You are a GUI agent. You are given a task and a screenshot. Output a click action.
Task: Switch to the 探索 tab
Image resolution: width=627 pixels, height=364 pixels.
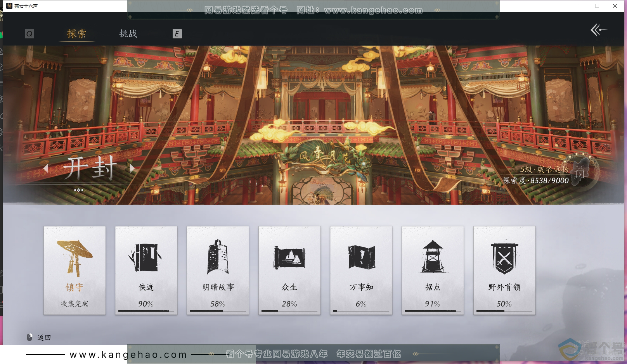tap(76, 34)
